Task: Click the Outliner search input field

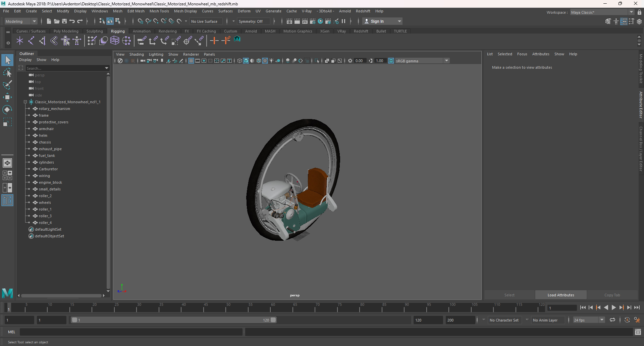Action: (x=65, y=68)
